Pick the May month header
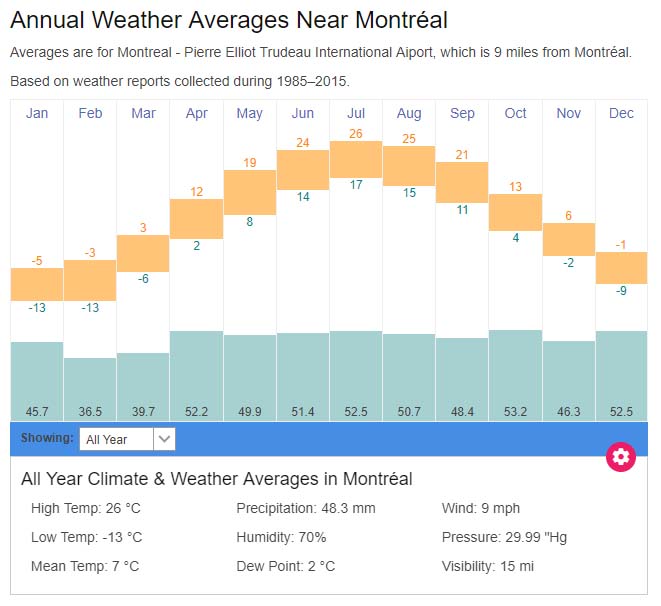 click(249, 113)
